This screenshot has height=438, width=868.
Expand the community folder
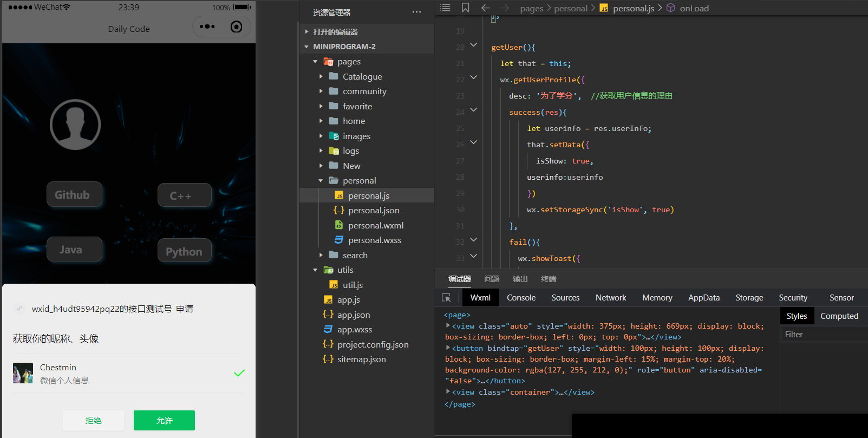pos(321,91)
